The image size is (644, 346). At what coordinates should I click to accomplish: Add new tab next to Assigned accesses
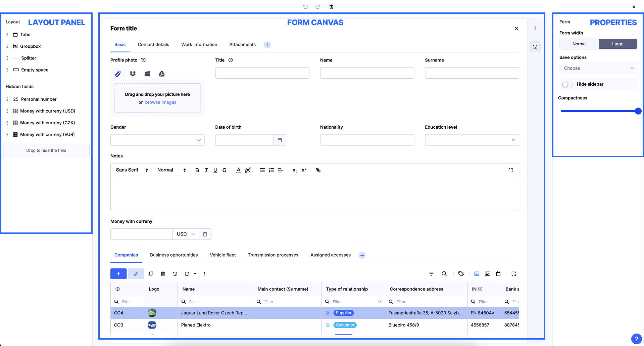(362, 255)
